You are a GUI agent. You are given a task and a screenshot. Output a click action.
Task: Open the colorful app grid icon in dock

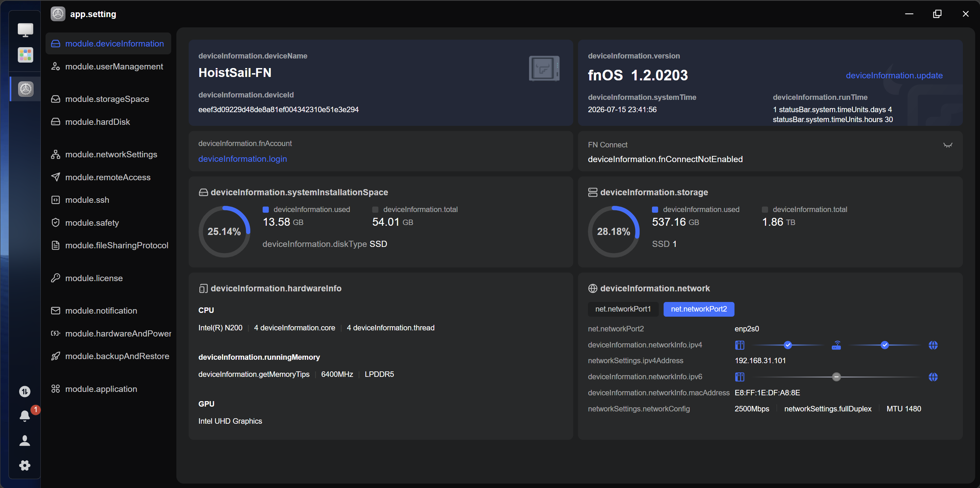pos(25,55)
